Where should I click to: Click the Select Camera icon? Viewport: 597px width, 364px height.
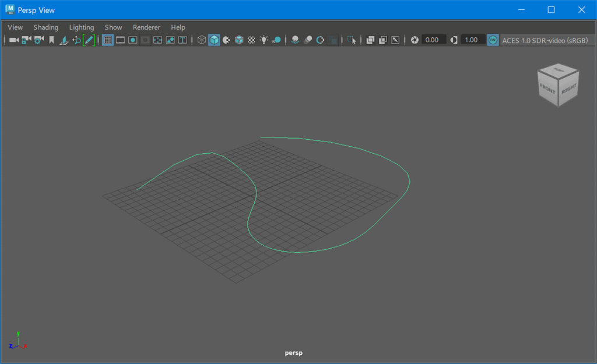pos(14,40)
